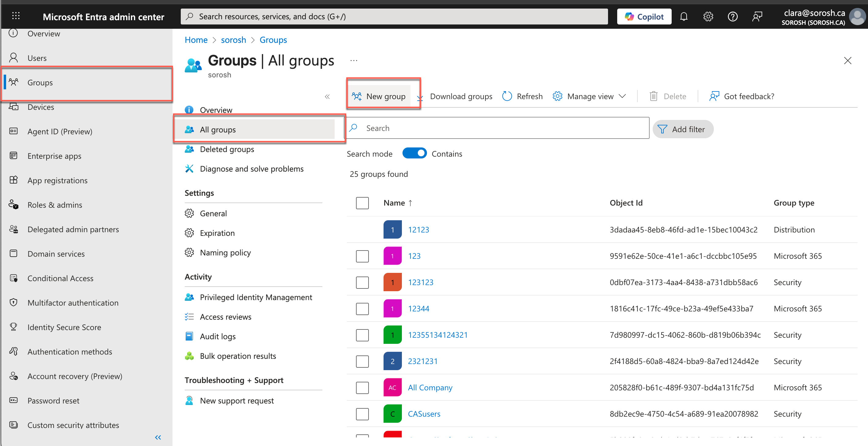
Task: Open the CASusers group link
Action: 424,414
